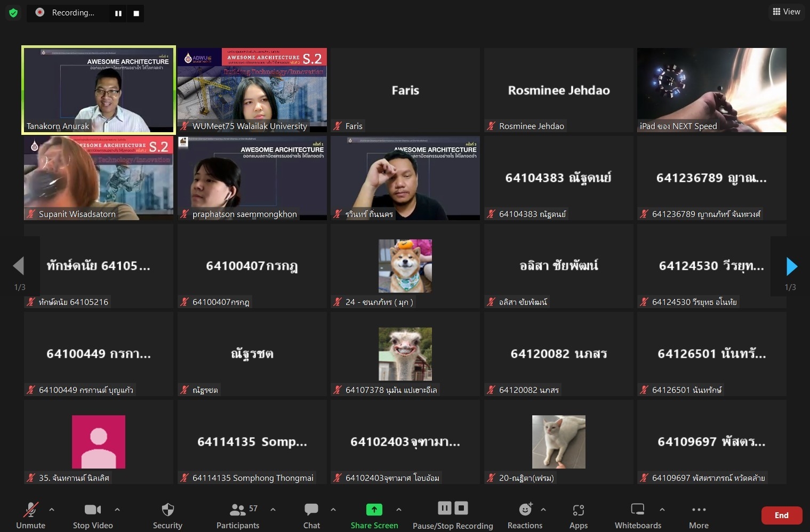
Task: Open the Chat panel
Action: coord(311,515)
